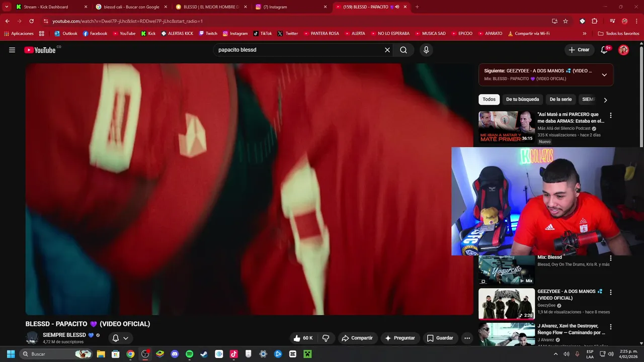This screenshot has height=362, width=644.
Task: Open the Instagram bookmark
Action: click(x=235, y=33)
